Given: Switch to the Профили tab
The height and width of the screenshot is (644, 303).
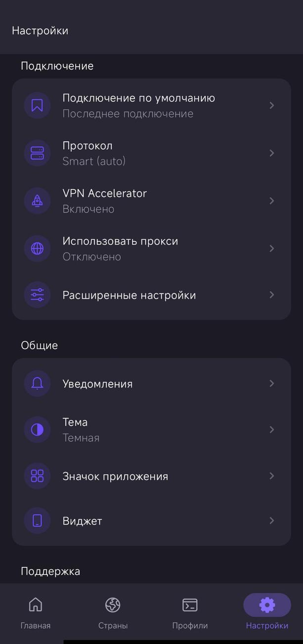Looking at the screenshot, I should pos(190,612).
